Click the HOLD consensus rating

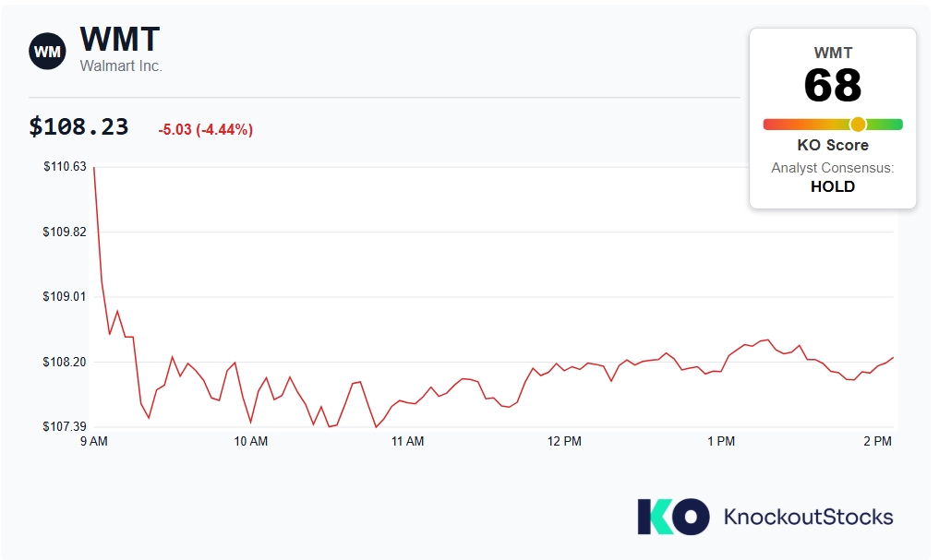click(833, 186)
